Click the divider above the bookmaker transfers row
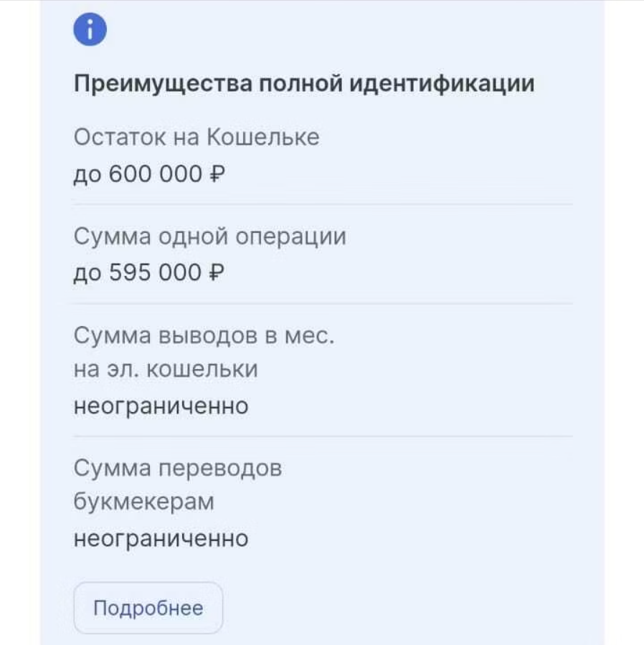Image resolution: width=644 pixels, height=645 pixels. 323,436
